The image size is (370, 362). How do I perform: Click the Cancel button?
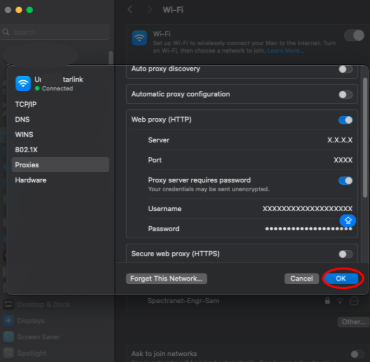[x=302, y=278]
